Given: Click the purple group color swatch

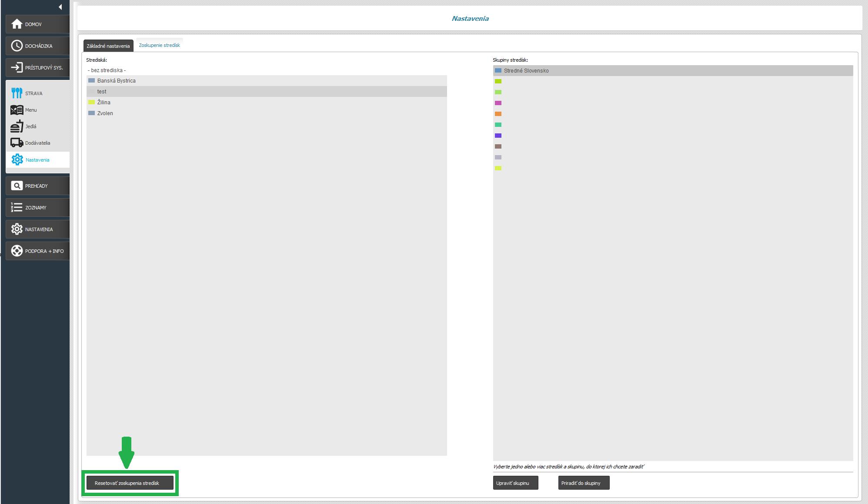Looking at the screenshot, I should [x=498, y=136].
